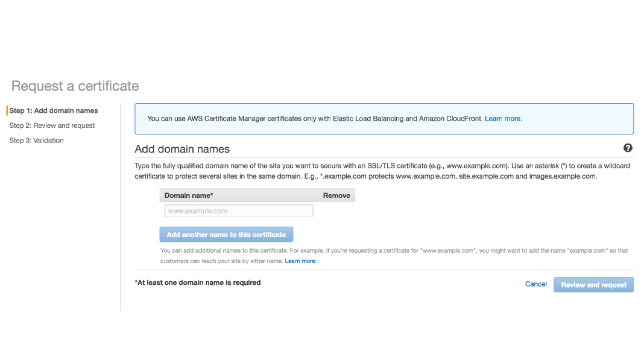Click the AWS Certificate Manager info banner text
This screenshot has width=644, height=362.
(315, 119)
